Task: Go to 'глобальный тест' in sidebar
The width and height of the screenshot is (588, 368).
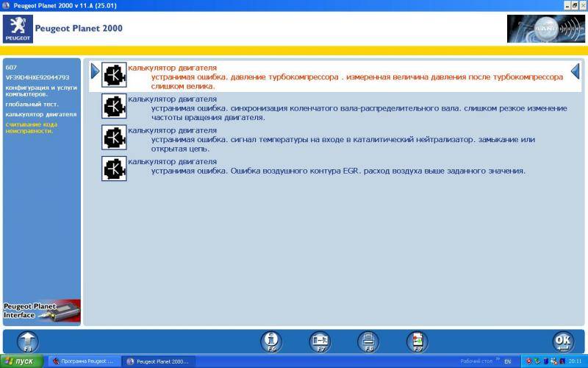Action: click(32, 105)
